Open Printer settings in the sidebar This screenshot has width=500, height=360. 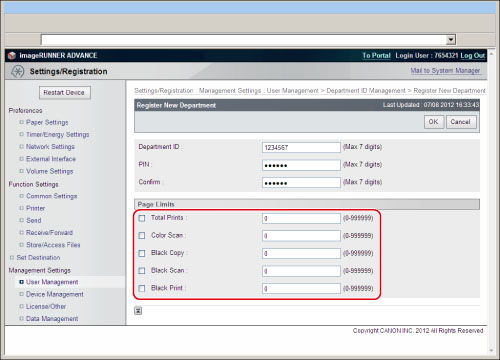tap(35, 208)
